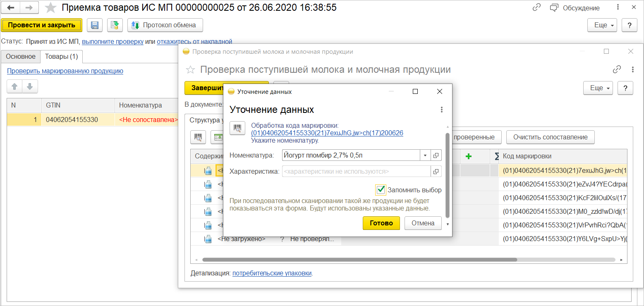
Task: Click the Код маркировки column header
Action: pyautogui.click(x=563, y=156)
